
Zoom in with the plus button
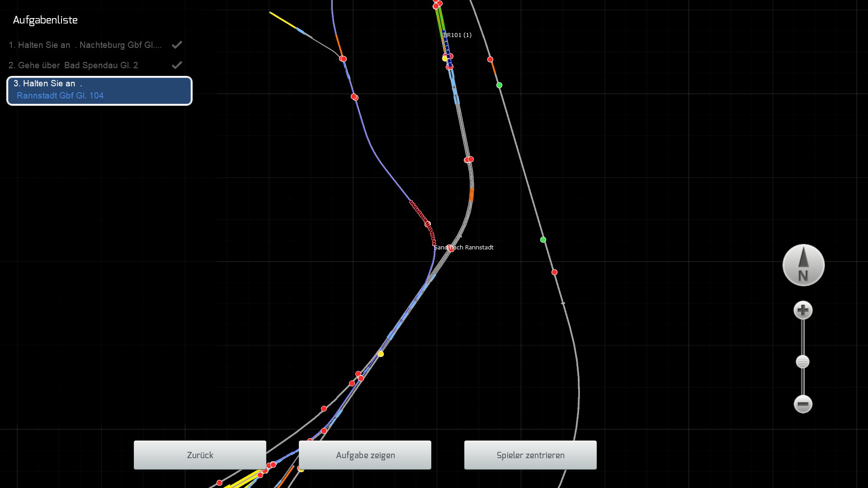[803, 310]
